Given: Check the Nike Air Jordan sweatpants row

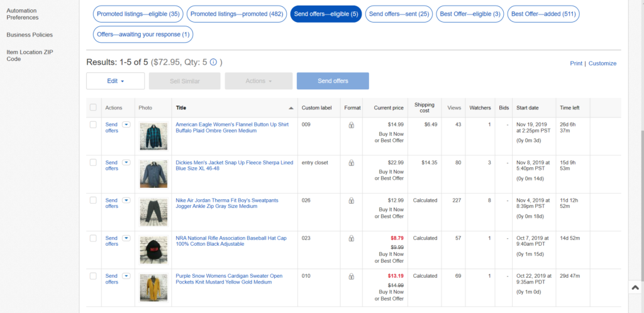Looking at the screenshot, I should [x=93, y=200].
